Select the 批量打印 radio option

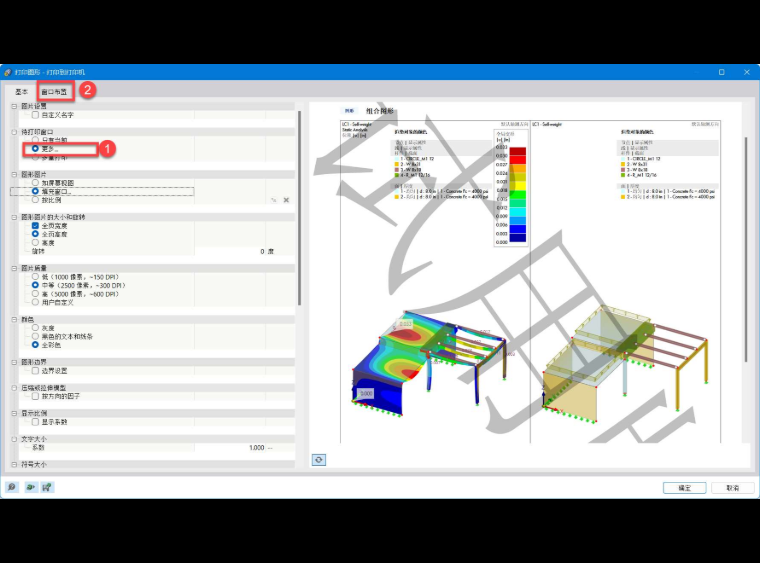click(x=35, y=157)
